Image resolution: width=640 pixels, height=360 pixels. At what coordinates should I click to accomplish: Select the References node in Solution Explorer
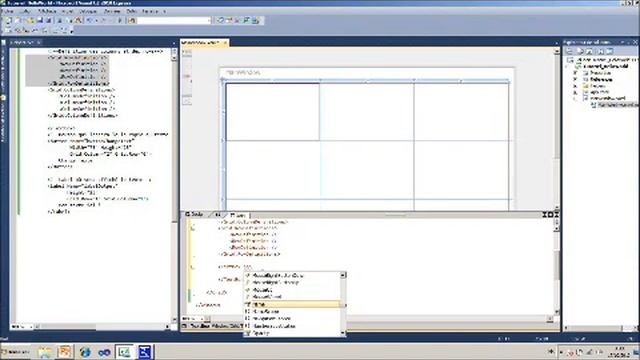point(598,79)
